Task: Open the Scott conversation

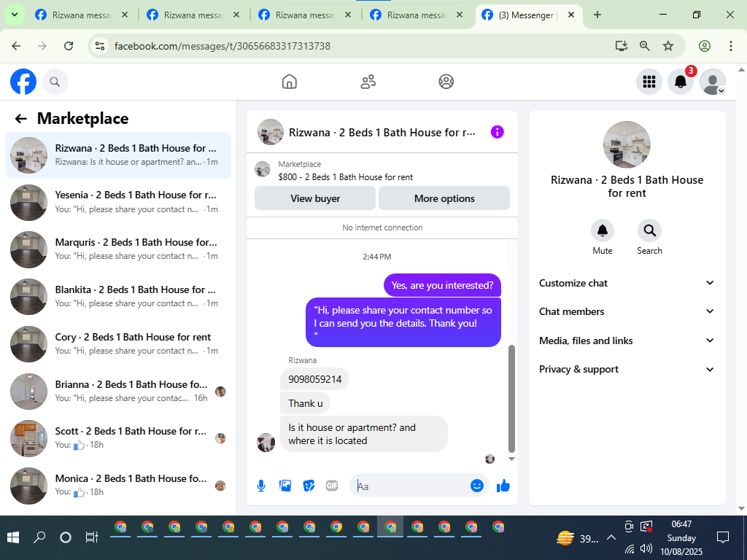Action: (x=118, y=438)
